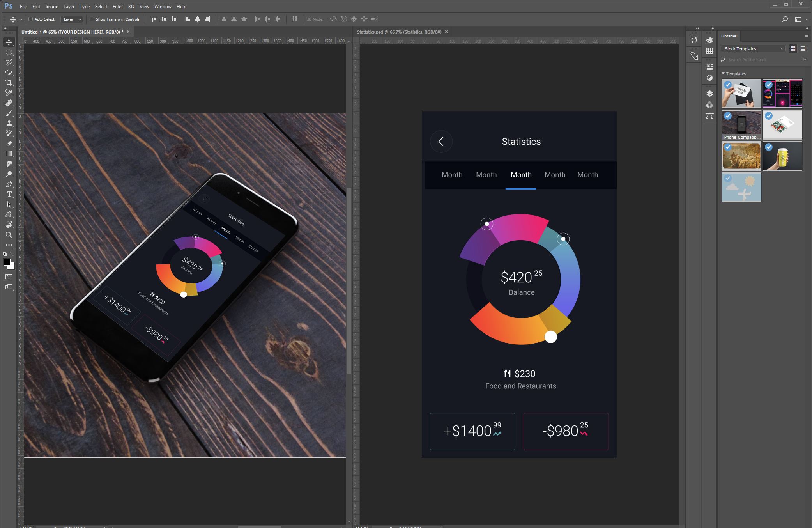Open the Layers panel
Screen dimensions: 812x528
[709, 94]
